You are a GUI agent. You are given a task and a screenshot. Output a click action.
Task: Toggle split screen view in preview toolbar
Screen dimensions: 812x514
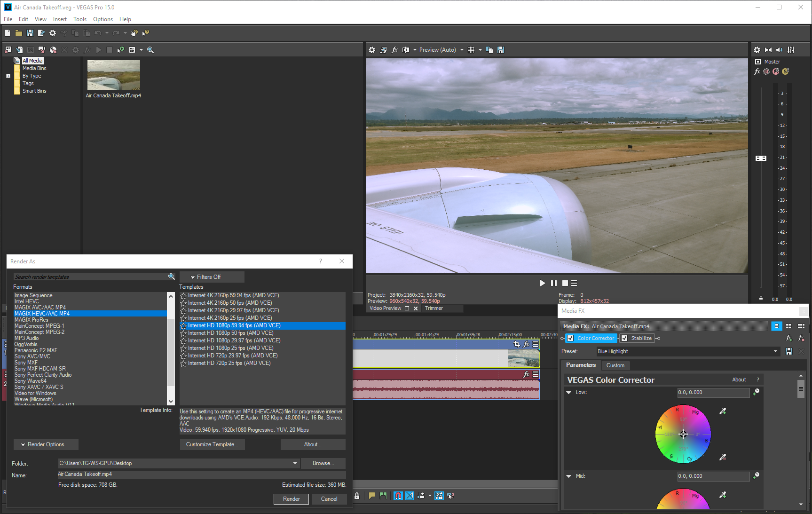pos(406,50)
